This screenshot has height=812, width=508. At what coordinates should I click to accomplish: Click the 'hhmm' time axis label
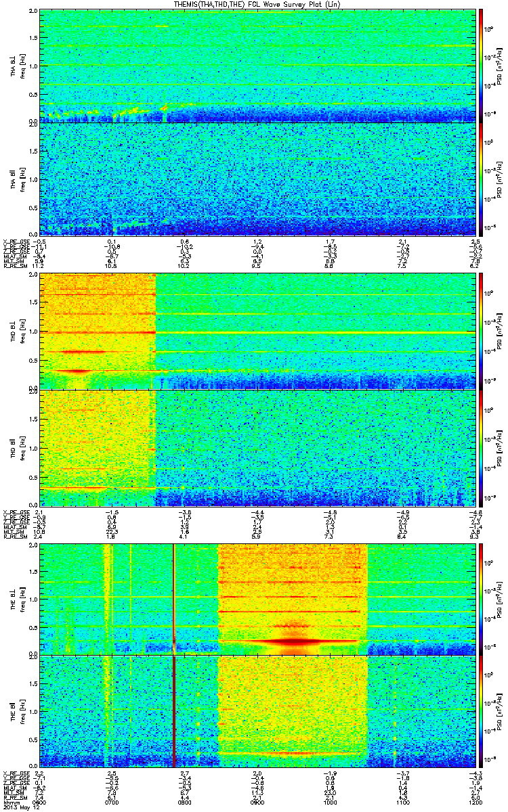point(11,803)
